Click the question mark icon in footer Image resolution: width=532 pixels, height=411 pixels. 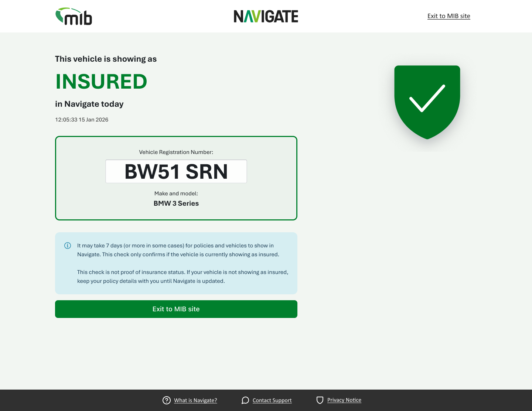167,400
